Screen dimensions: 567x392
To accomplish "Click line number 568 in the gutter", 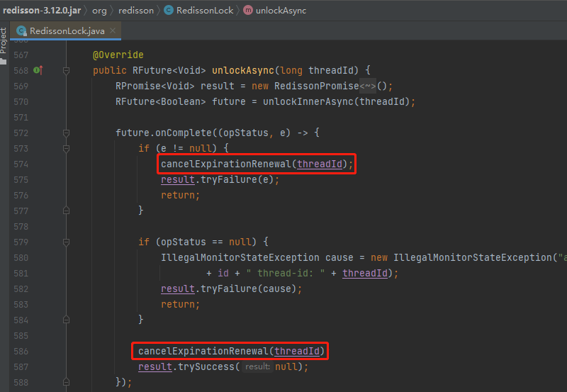I will point(21,70).
